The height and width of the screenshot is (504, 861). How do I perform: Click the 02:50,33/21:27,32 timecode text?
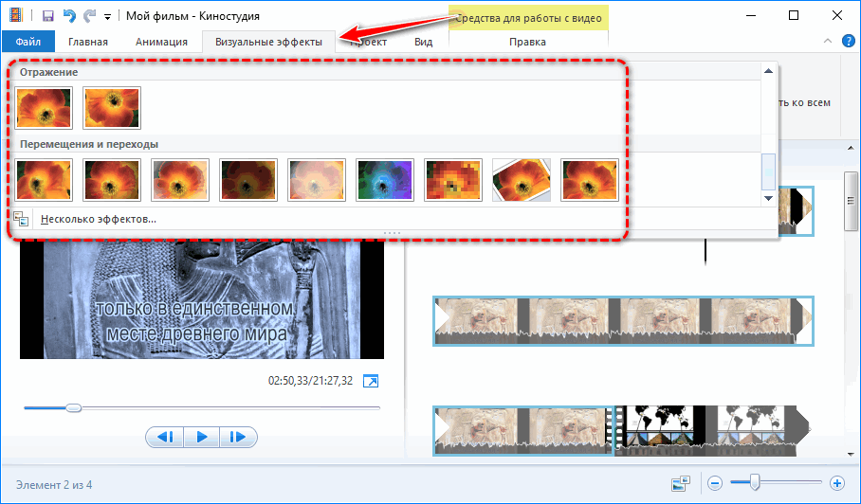(x=310, y=381)
